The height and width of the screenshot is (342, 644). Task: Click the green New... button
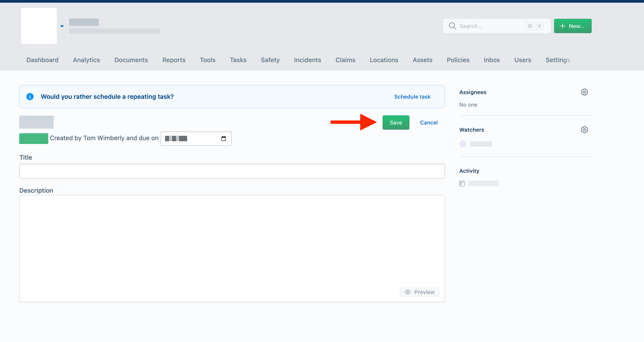tap(572, 26)
